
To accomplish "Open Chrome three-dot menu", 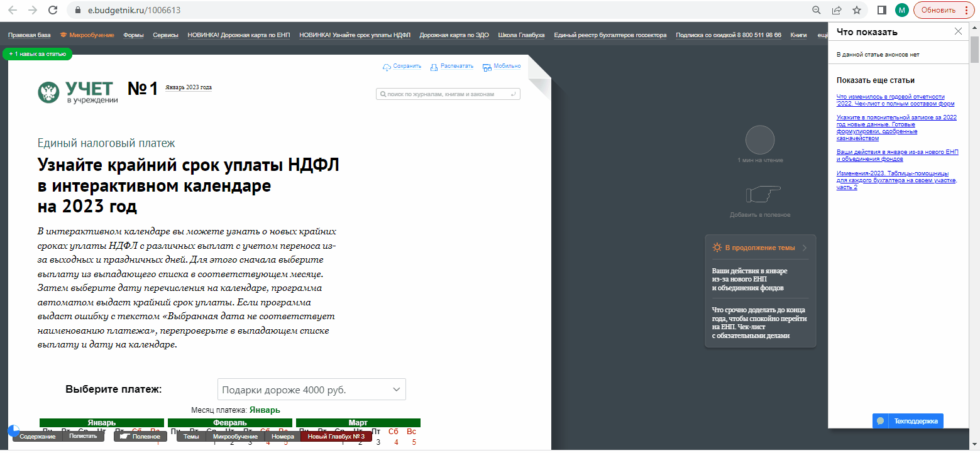I will [967, 10].
